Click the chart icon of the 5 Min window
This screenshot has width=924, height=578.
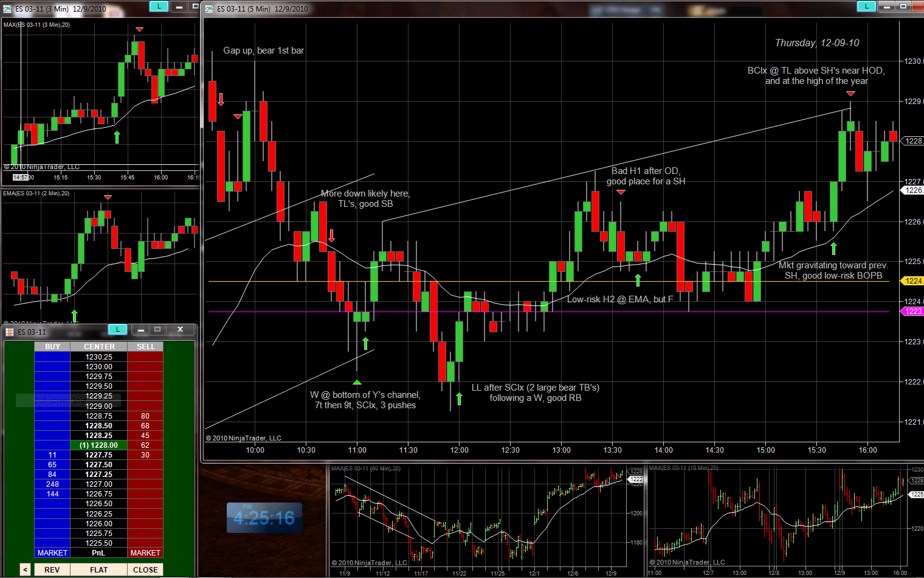click(210, 9)
